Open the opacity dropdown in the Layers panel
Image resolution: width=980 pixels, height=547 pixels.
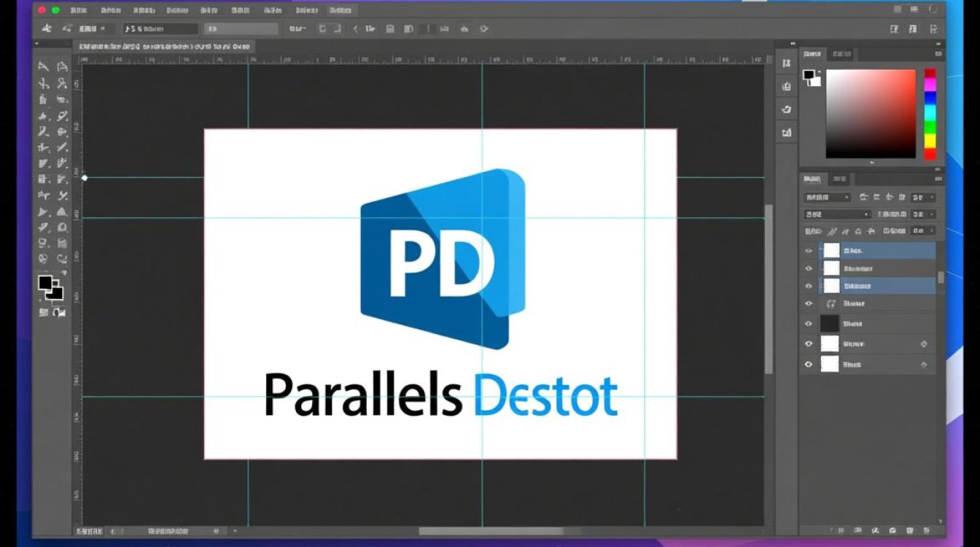[x=922, y=214]
